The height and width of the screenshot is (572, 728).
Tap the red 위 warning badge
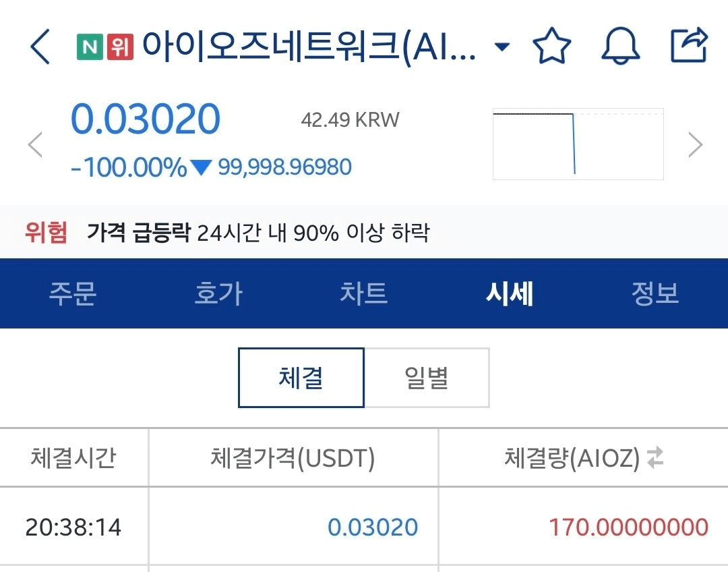pyautogui.click(x=120, y=47)
